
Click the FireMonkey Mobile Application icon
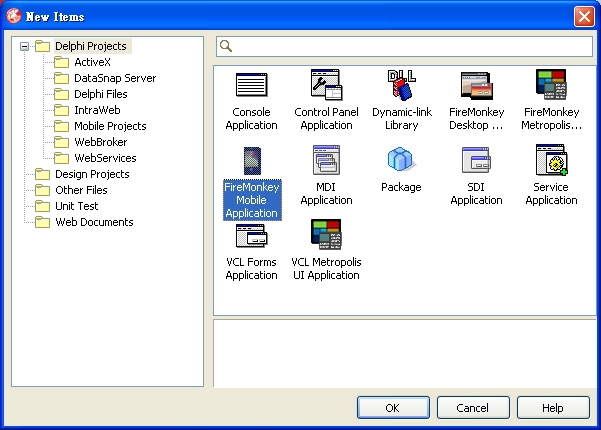pyautogui.click(x=251, y=162)
